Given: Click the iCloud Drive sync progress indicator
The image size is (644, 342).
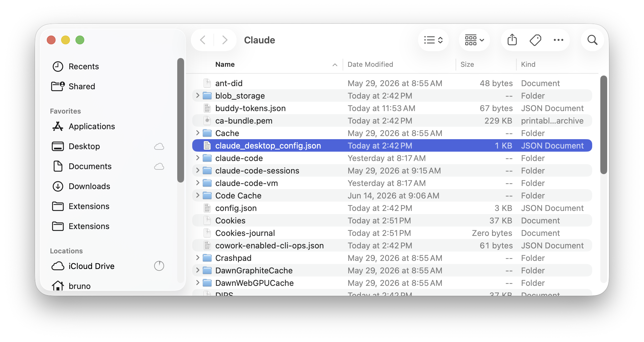Looking at the screenshot, I should [x=159, y=266].
